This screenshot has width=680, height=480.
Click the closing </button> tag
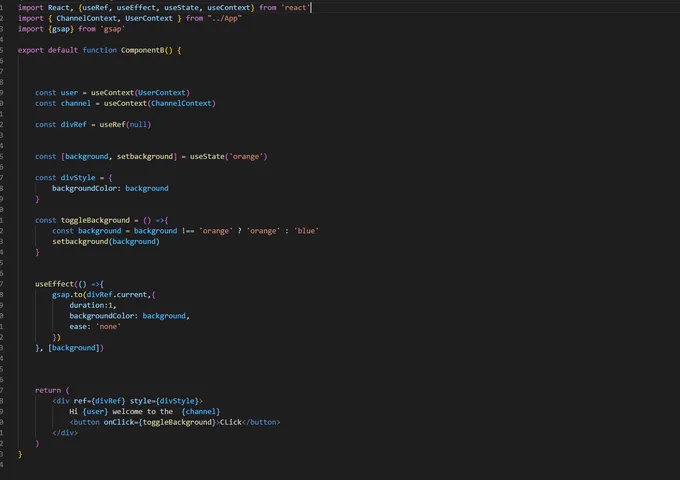[261, 422]
